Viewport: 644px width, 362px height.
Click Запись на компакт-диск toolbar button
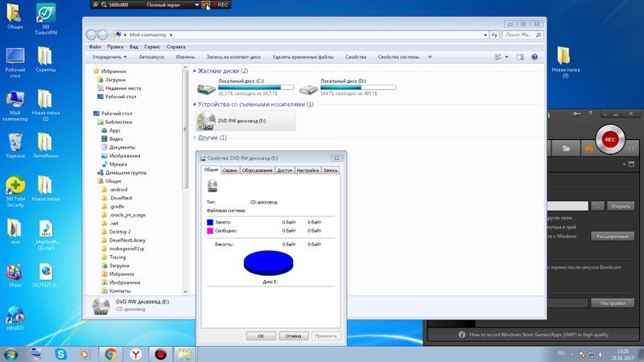pos(233,57)
